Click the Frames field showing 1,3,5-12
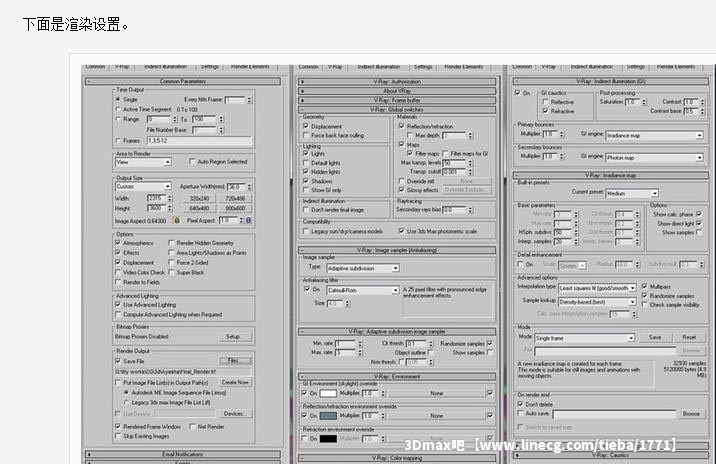 tap(199, 141)
